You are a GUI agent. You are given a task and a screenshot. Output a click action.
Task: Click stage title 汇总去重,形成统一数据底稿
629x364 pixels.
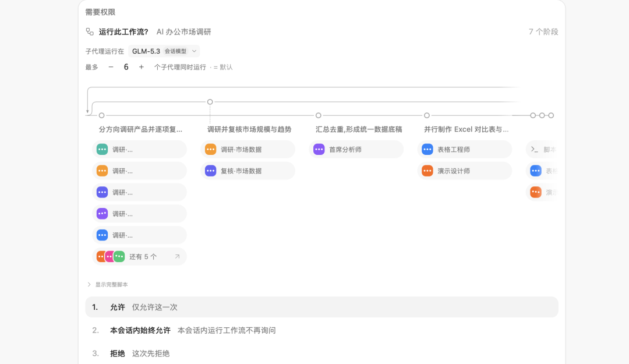tap(359, 129)
